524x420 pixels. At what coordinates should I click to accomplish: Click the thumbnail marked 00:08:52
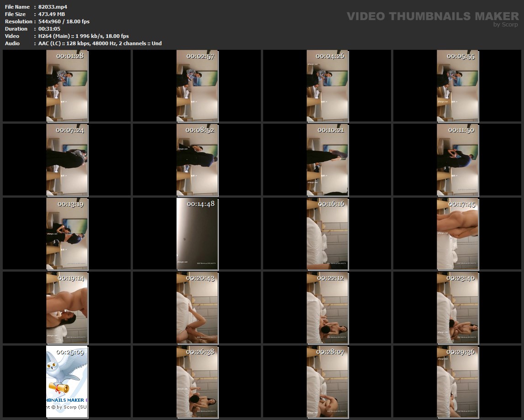[197, 160]
